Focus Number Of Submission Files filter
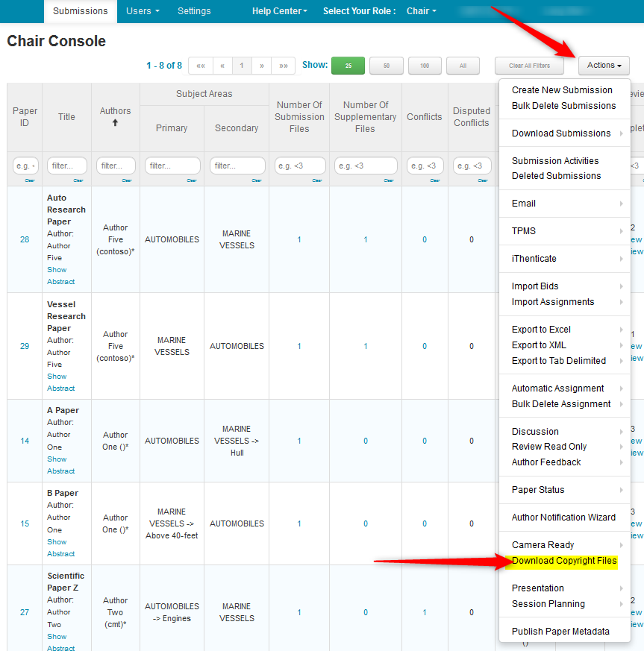The height and width of the screenshot is (651, 644). pos(300,166)
